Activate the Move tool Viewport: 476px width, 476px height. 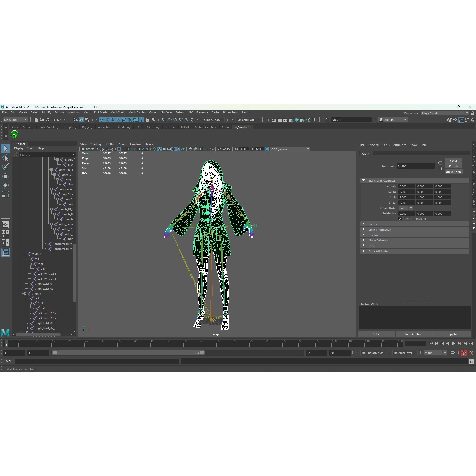pyautogui.click(x=5, y=176)
